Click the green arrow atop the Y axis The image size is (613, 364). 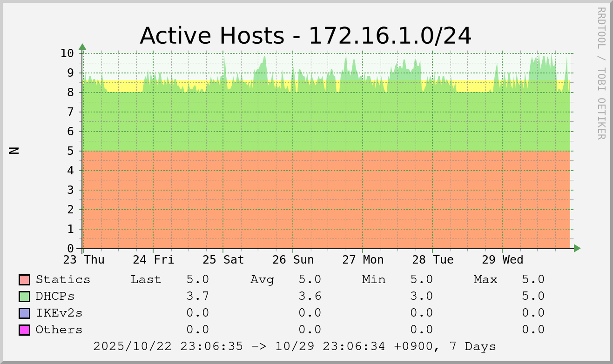coord(82,47)
